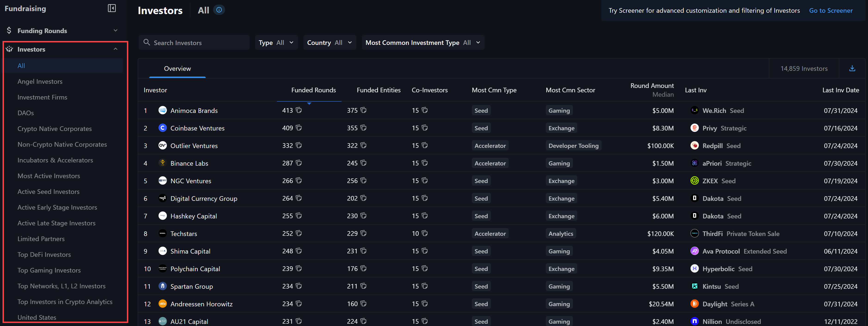Collapse the Fundraising sidebar panel icon
868x326 pixels.
click(112, 8)
